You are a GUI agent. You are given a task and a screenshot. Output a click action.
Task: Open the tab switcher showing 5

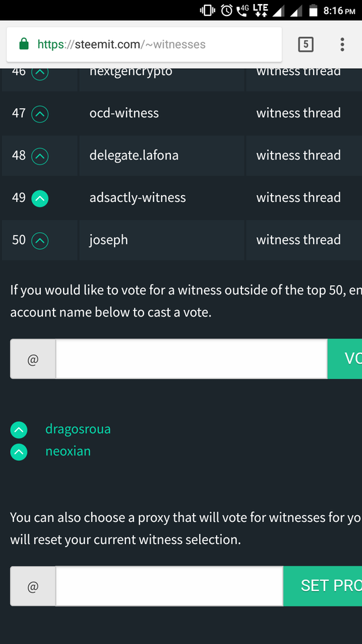(306, 44)
